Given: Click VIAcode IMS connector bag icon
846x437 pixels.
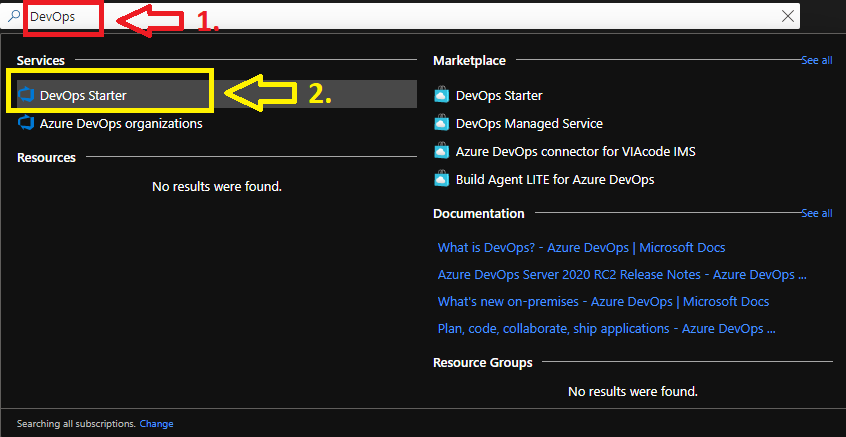Looking at the screenshot, I should coord(441,152).
